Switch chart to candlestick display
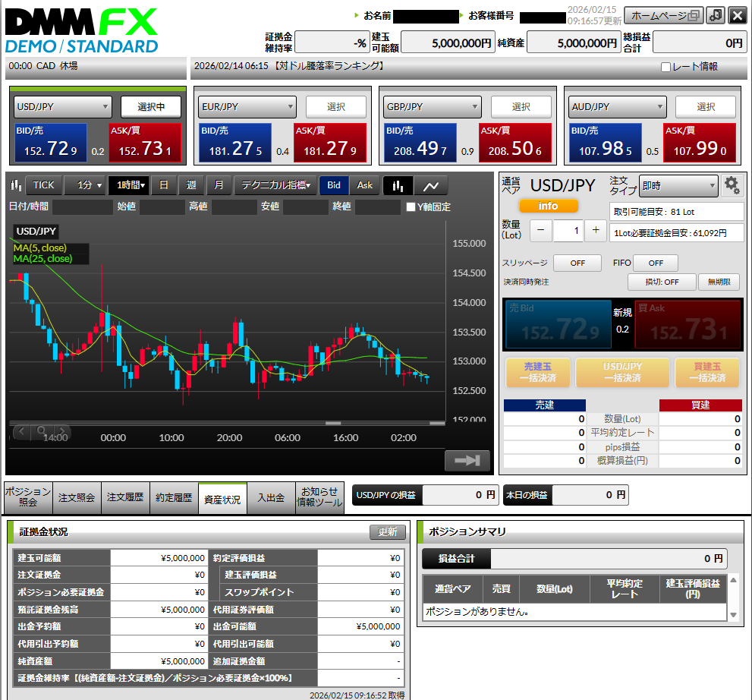Image resolution: width=752 pixels, height=700 pixels. tap(398, 185)
